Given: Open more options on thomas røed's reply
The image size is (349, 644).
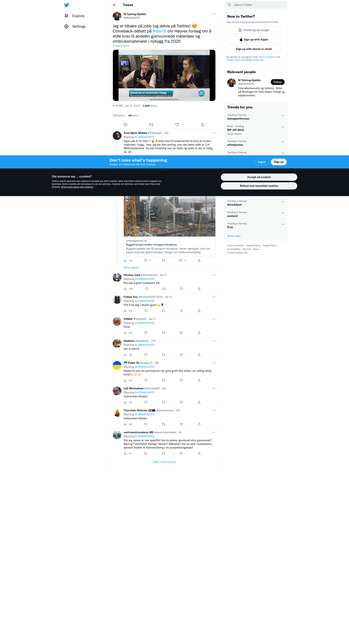Looking at the screenshot, I should (x=214, y=275).
